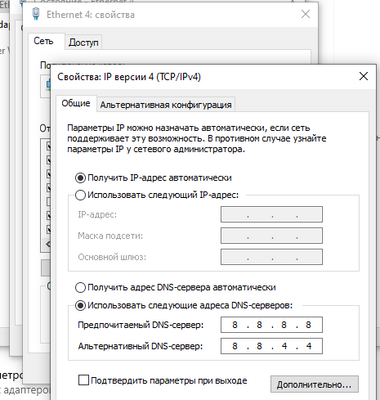The image size is (380, 400).
Task: Select 'Получить адрес DNS-сервера автоматически' radio
Action: tap(80, 287)
